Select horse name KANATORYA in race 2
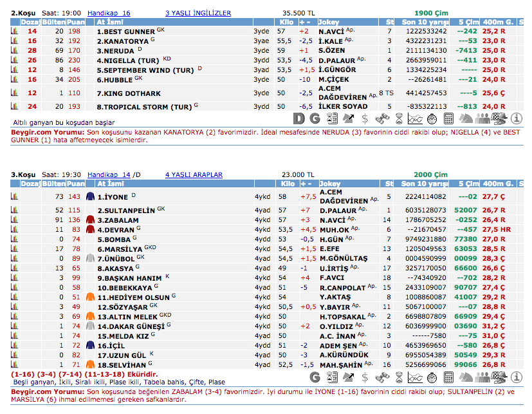This screenshot has width=532, height=414. (x=122, y=41)
